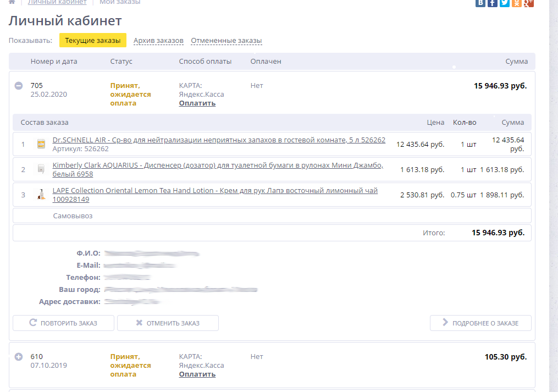This screenshot has height=392, width=558.
Task: Open the LAPE hand lotion thumbnail
Action: point(41,195)
